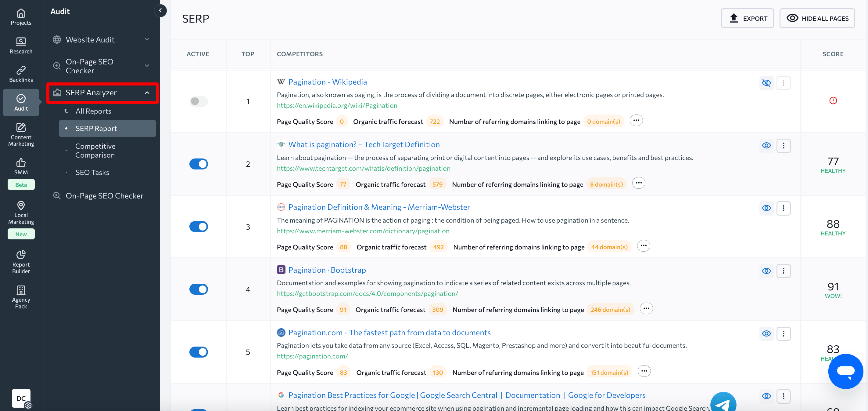This screenshot has width=868, height=411.
Task: Open Report Builder
Action: [21, 262]
